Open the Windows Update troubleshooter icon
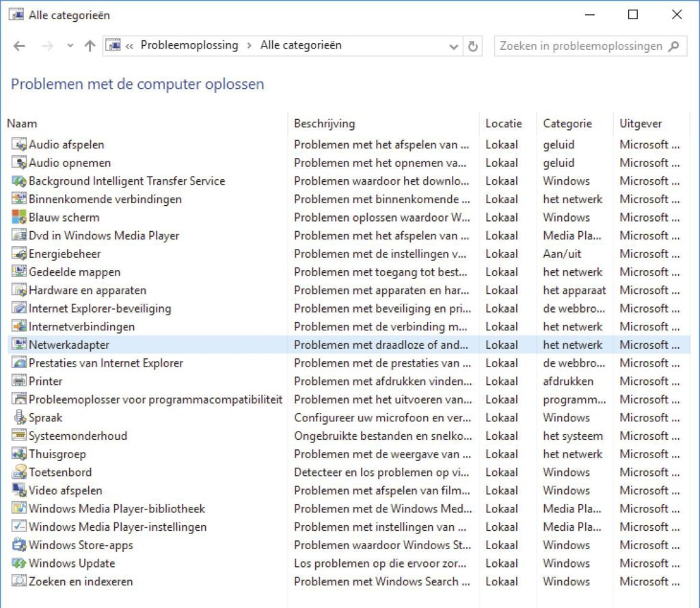Image resolution: width=700 pixels, height=608 pixels. (21, 563)
